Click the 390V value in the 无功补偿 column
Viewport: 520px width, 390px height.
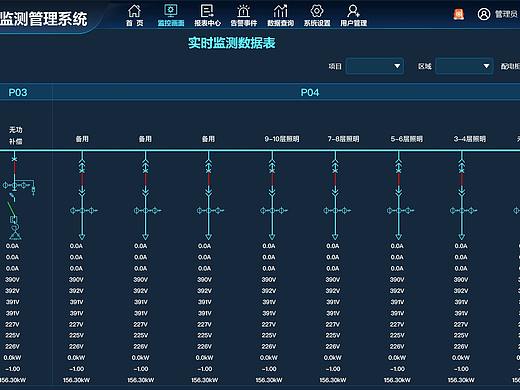(x=12, y=280)
